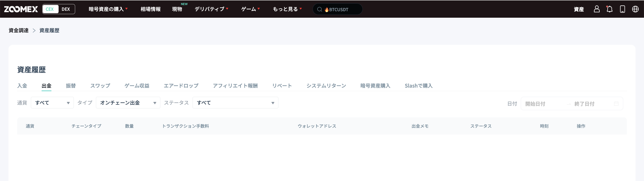This screenshot has width=644, height=181.
Task: Click the 資産 link in header
Action: pos(578,9)
